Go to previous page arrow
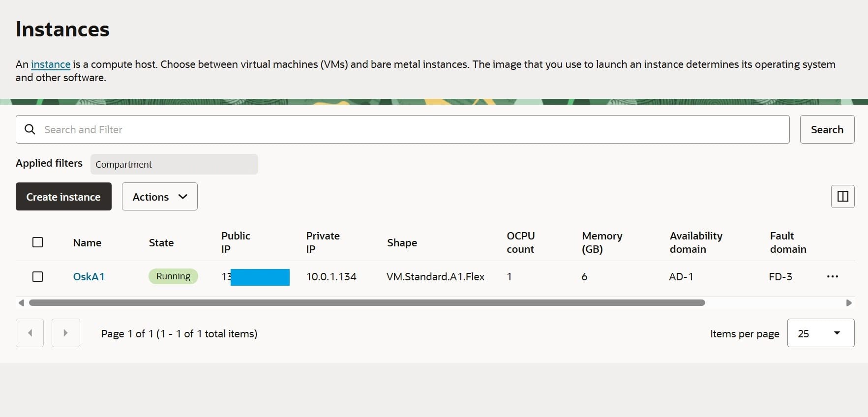The image size is (868, 417). 30,333
